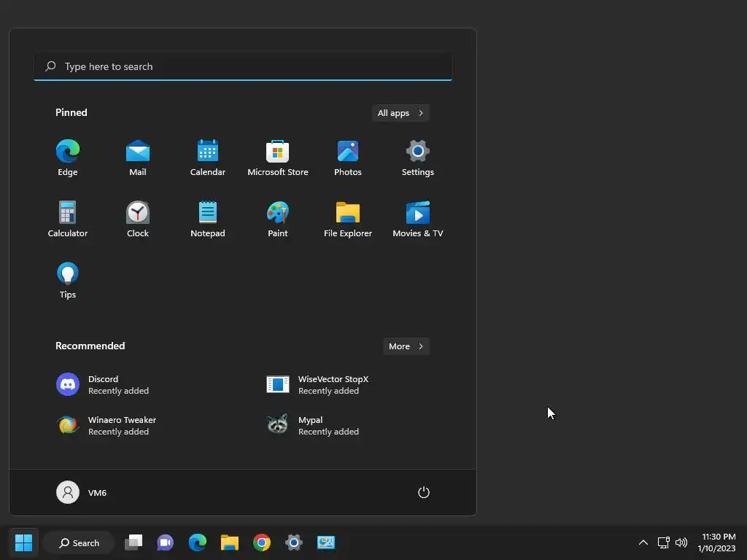This screenshot has width=747, height=560.
Task: Click the Recommended section heading
Action: point(90,346)
